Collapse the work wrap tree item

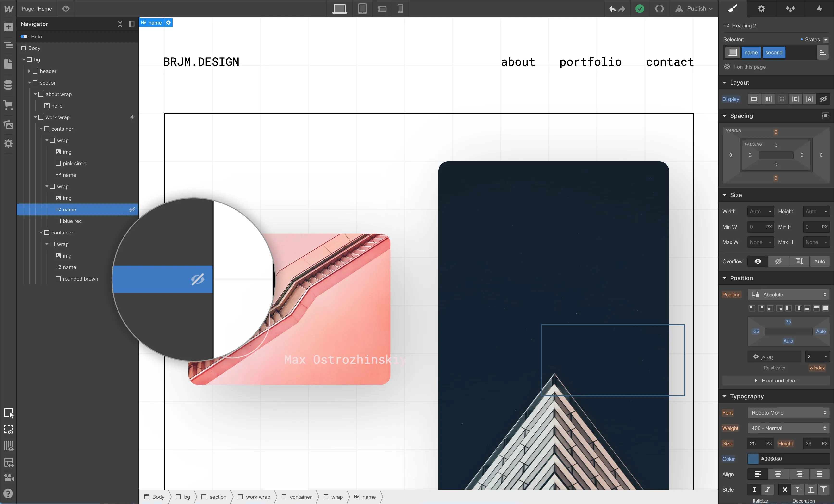(x=35, y=117)
